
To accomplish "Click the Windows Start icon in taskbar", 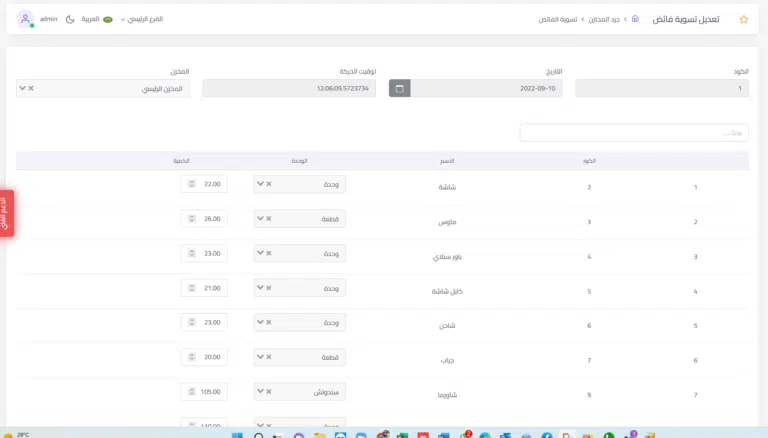I will [x=237, y=435].
